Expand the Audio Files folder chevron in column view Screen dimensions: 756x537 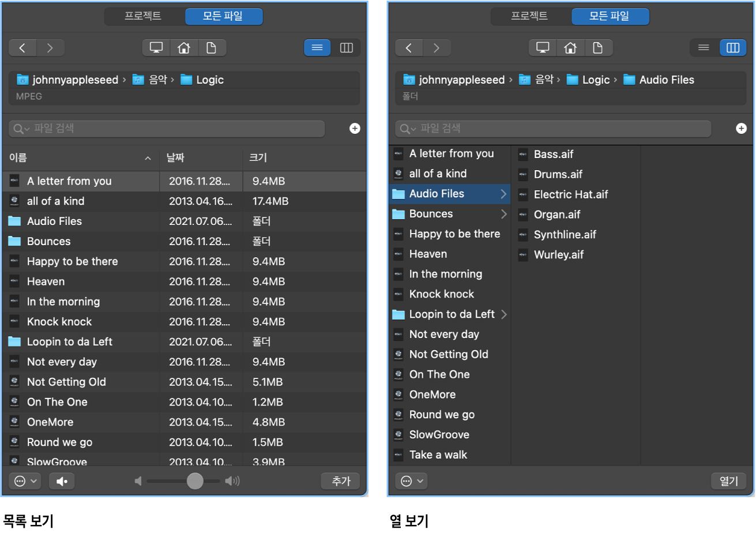tap(503, 194)
